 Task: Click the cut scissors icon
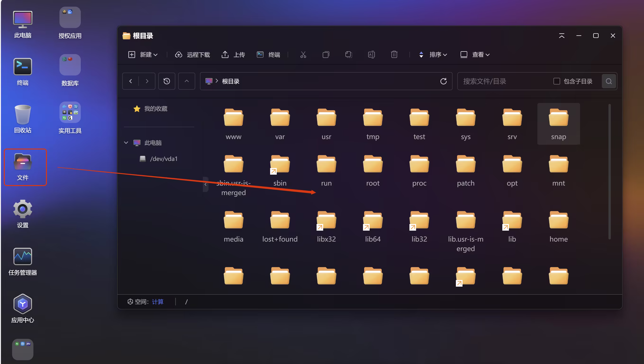303,55
